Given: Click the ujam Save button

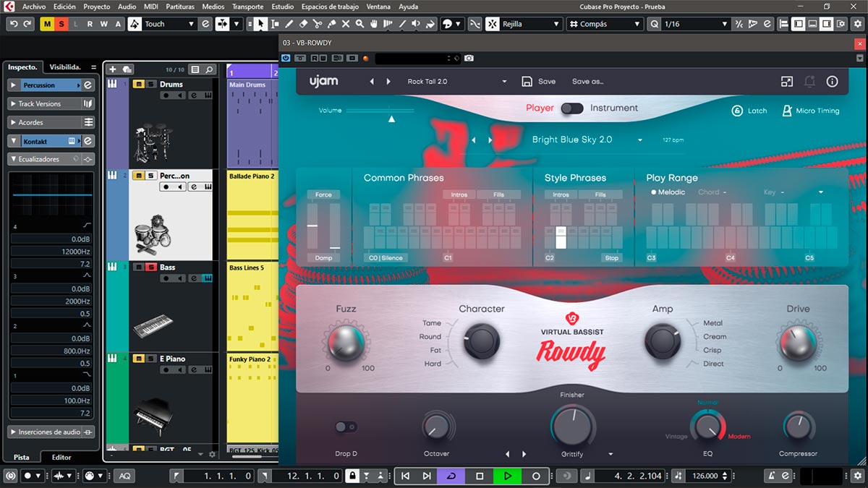Looking at the screenshot, I should 539,82.
